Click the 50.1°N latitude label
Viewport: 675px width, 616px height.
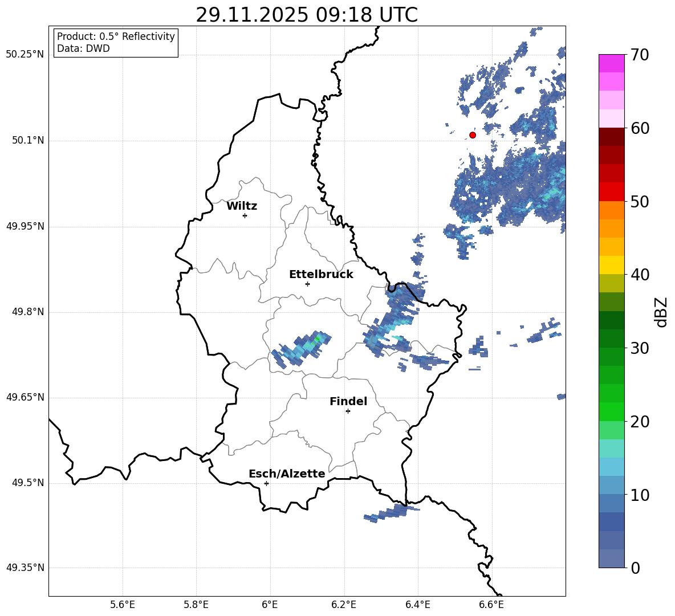(27, 140)
